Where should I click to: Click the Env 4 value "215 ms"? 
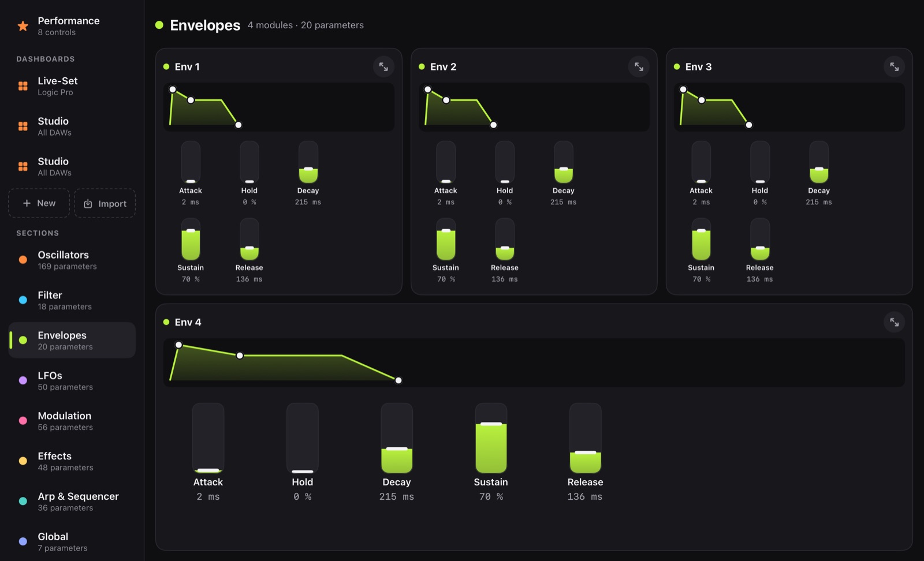pyautogui.click(x=397, y=496)
